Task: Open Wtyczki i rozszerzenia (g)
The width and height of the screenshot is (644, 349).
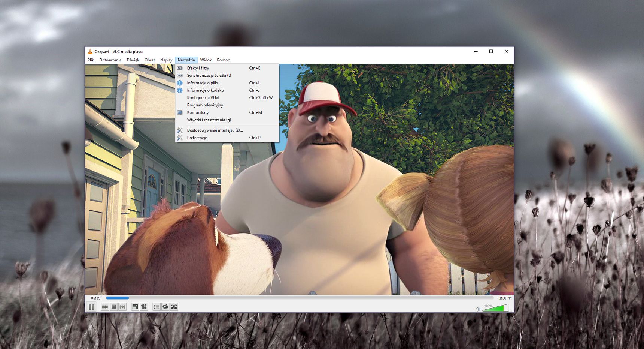Action: point(227,120)
